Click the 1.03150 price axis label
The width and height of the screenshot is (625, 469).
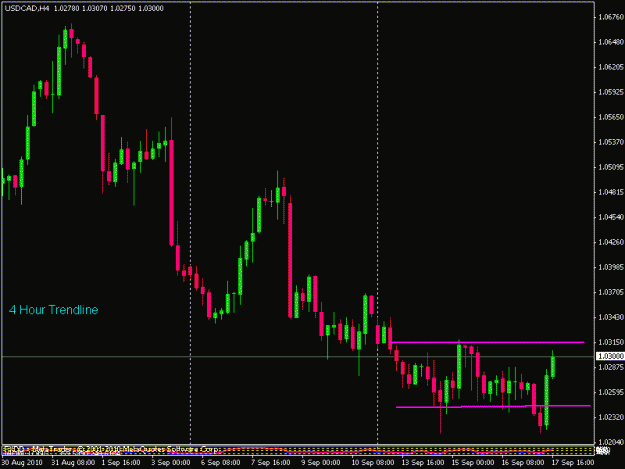610,343
